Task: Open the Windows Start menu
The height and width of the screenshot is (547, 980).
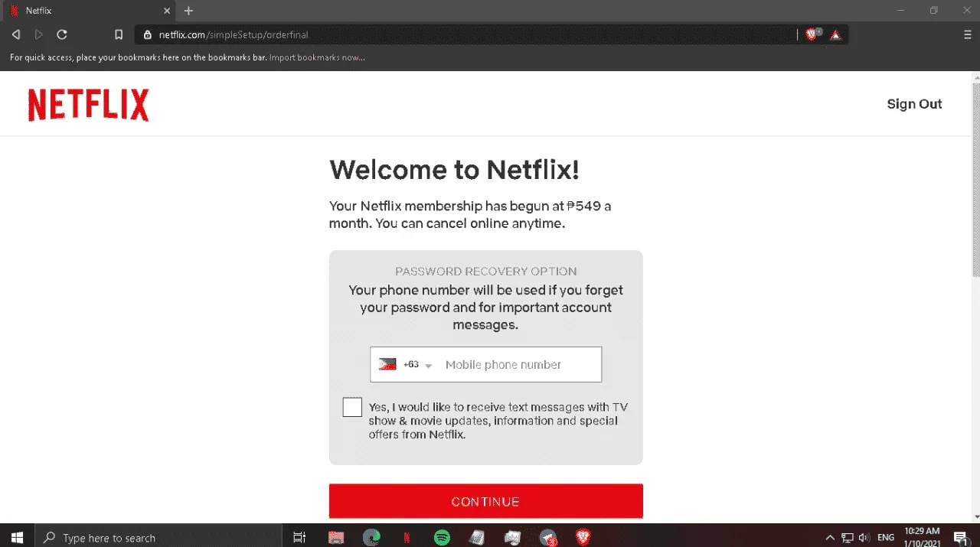Action: 17,538
